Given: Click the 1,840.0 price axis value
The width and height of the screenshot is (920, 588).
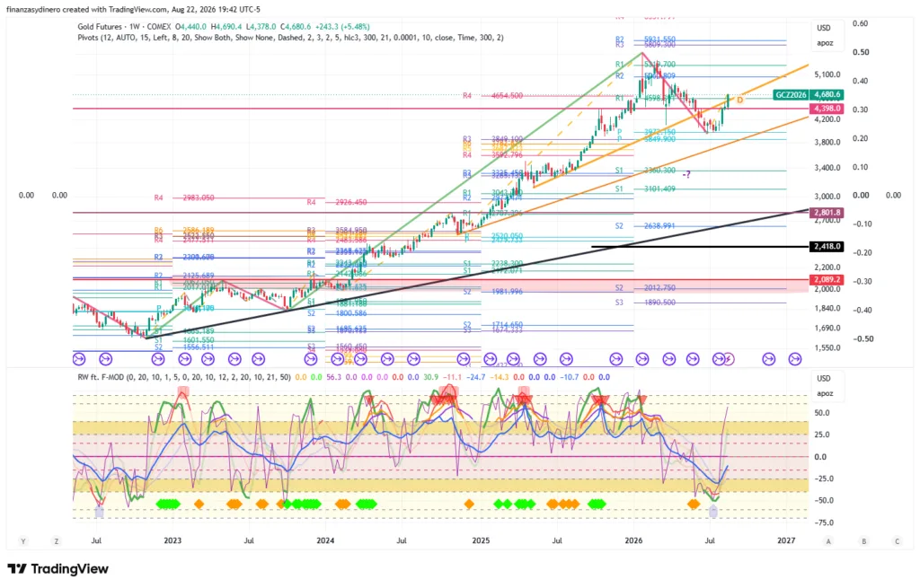Looking at the screenshot, I should tap(827, 308).
